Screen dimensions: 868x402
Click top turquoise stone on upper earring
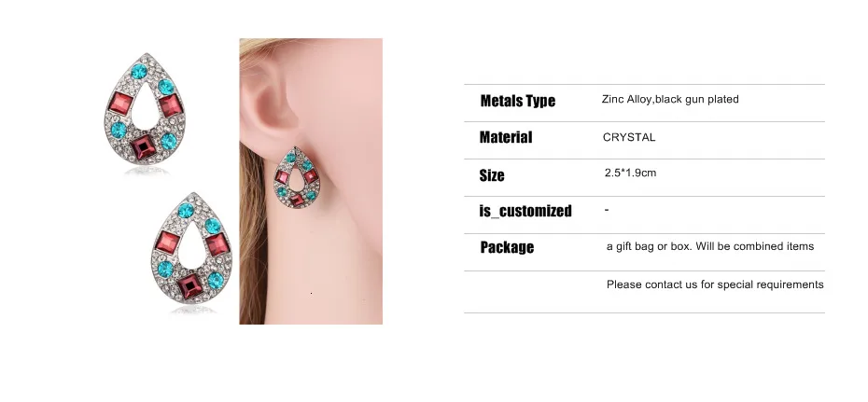[x=139, y=71]
